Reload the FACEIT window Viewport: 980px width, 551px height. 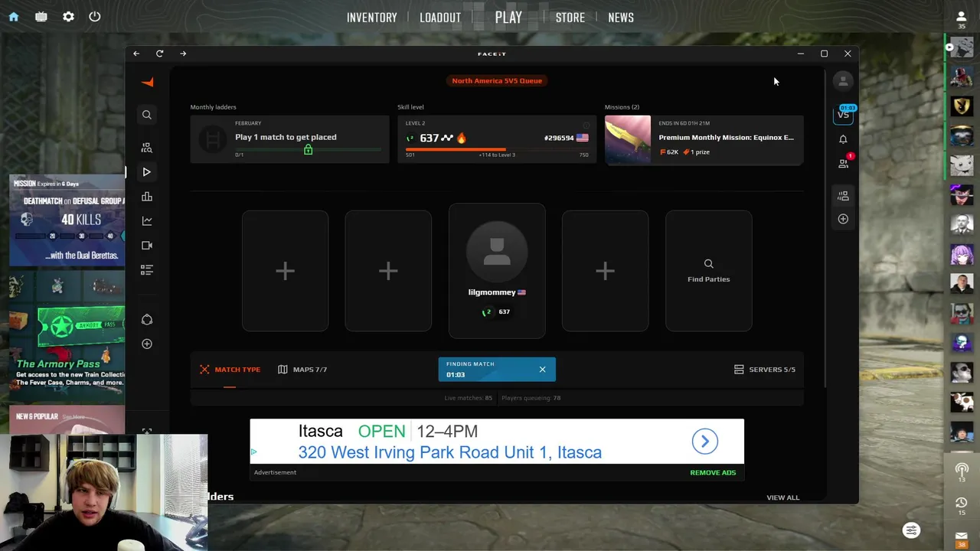tap(159, 54)
